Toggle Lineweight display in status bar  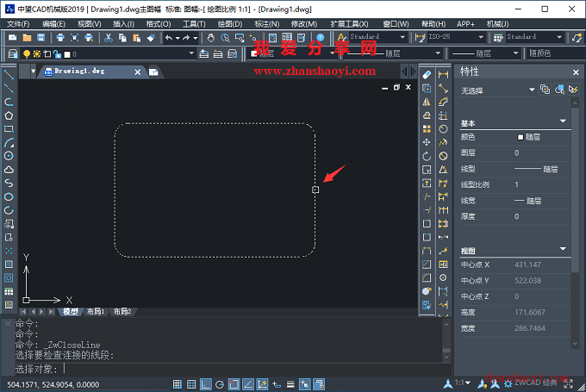point(290,384)
